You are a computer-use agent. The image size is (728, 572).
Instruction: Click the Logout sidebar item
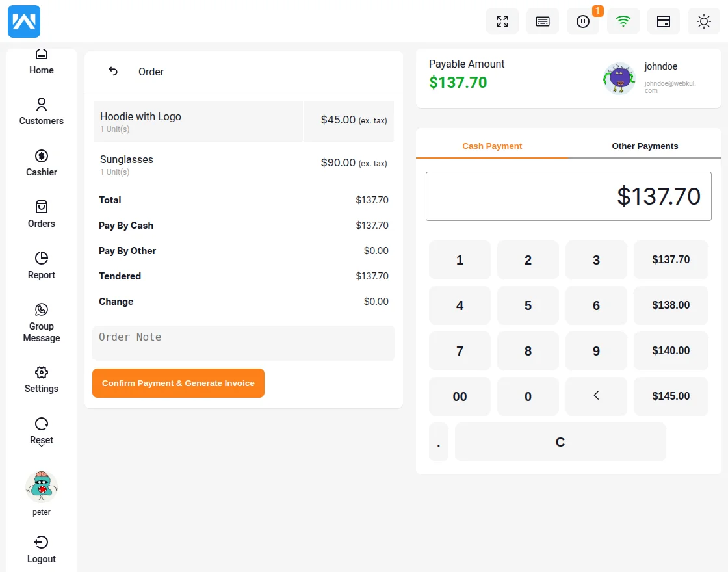42,549
